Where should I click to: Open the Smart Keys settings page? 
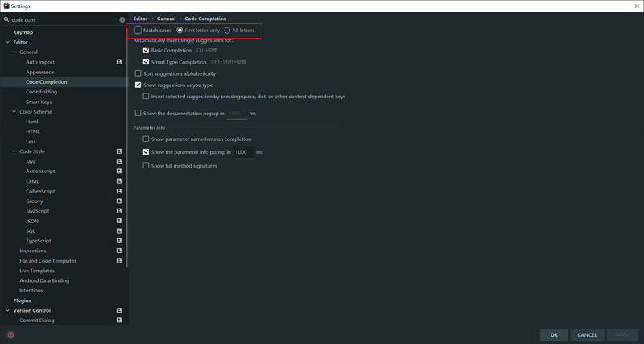(x=39, y=102)
